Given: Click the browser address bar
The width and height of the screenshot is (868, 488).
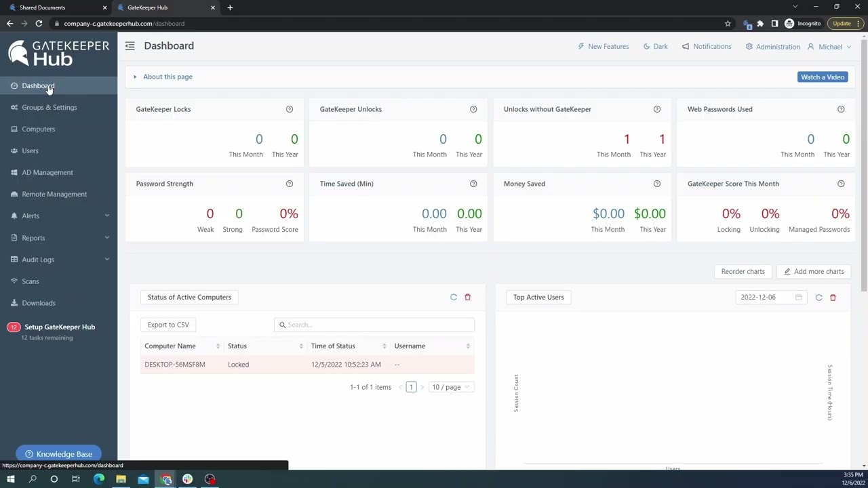Looking at the screenshot, I should click(387, 24).
